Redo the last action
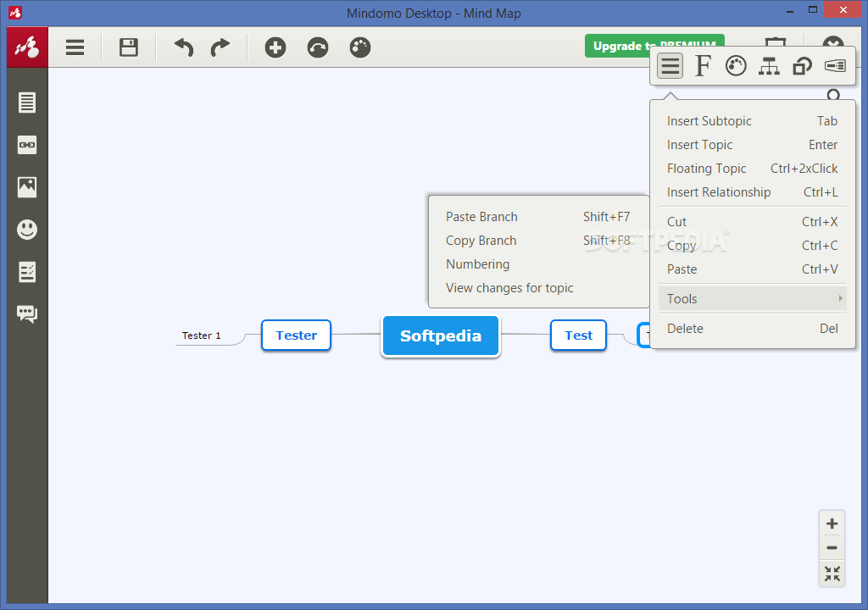868x610 pixels. [x=220, y=47]
